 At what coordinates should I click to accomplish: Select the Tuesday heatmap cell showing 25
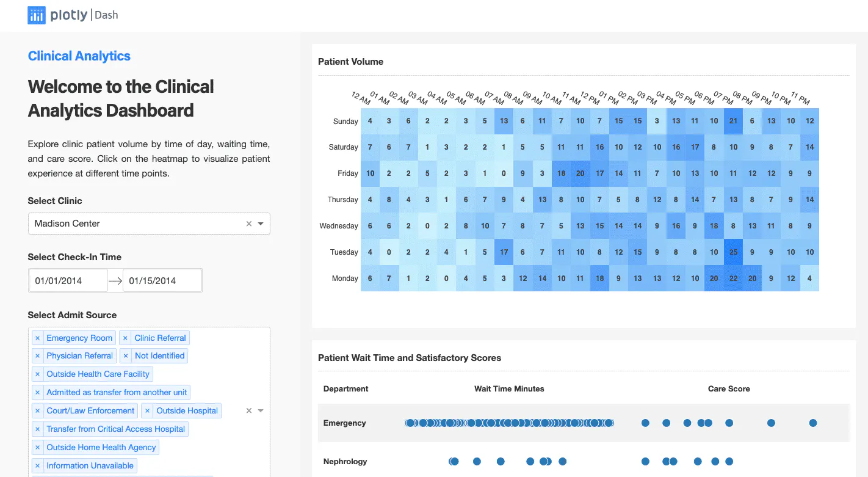733,252
